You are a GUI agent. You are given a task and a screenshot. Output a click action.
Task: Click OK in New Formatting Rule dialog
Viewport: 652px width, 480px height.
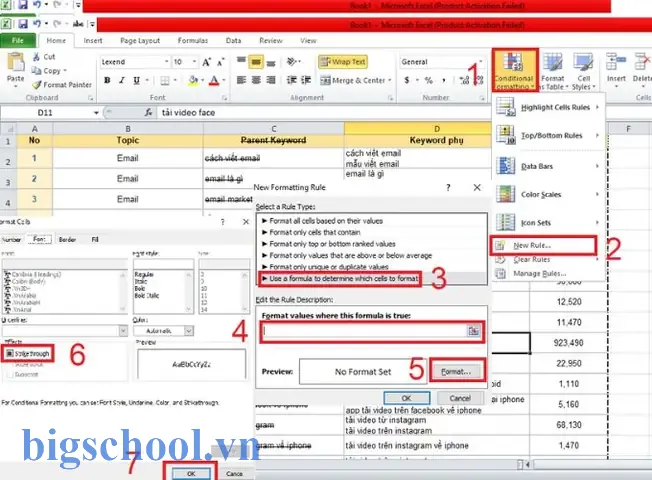pyautogui.click(x=407, y=398)
